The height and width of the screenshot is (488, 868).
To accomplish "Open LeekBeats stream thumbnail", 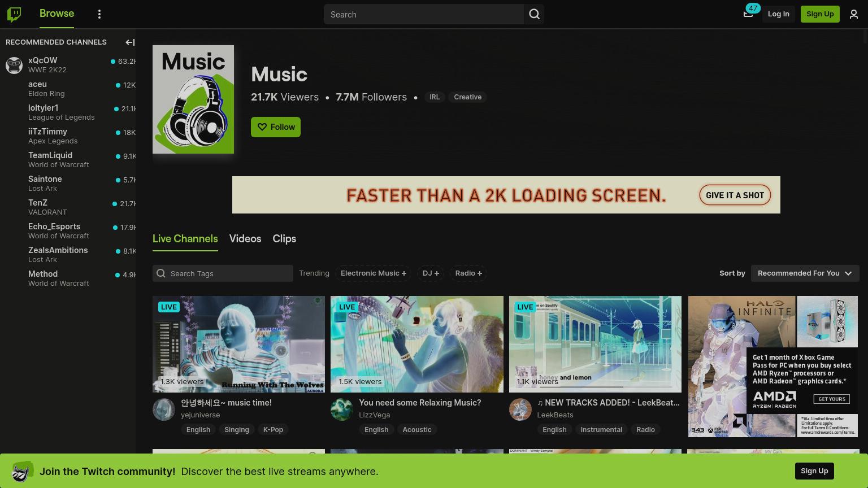I will (x=595, y=344).
